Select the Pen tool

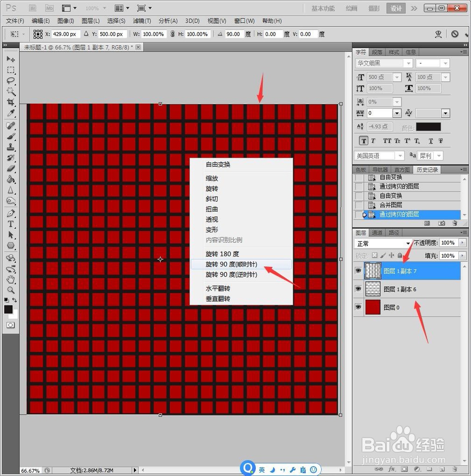click(11, 213)
